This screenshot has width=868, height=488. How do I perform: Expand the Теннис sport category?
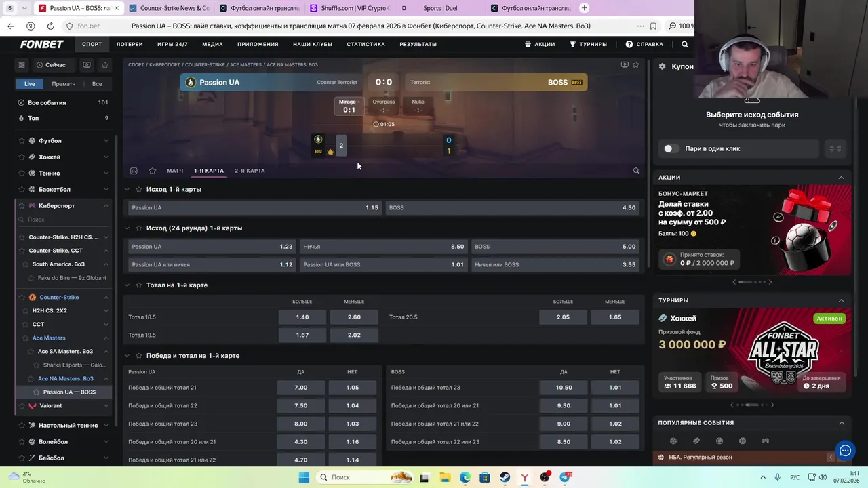(106, 174)
